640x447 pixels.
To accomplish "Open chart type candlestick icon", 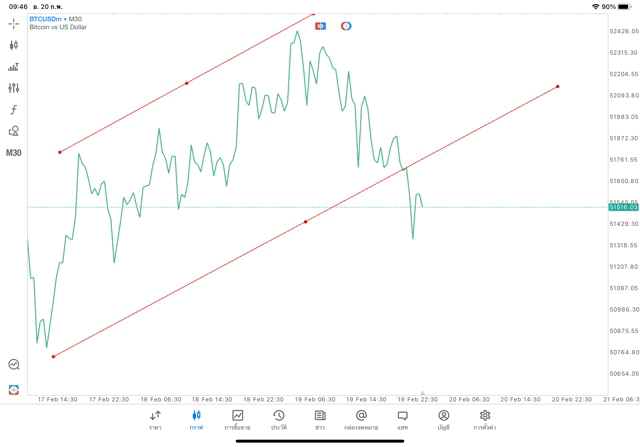I will pyautogui.click(x=14, y=45).
